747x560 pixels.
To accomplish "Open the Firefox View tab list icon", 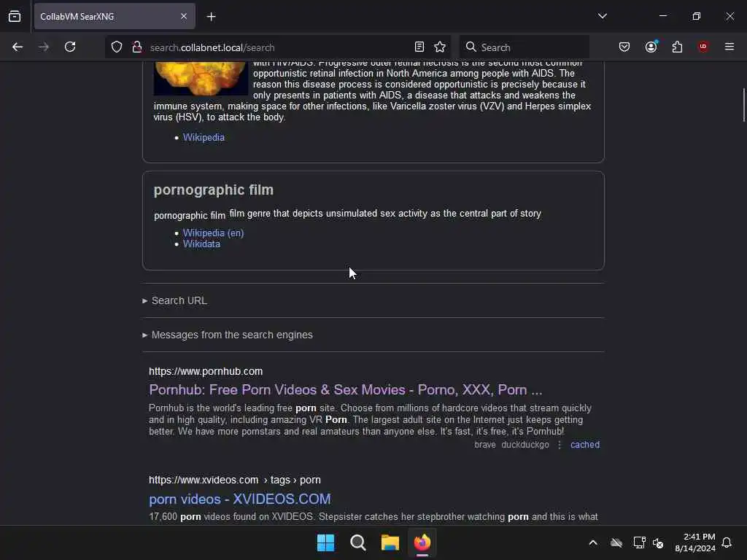I will 15,17.
